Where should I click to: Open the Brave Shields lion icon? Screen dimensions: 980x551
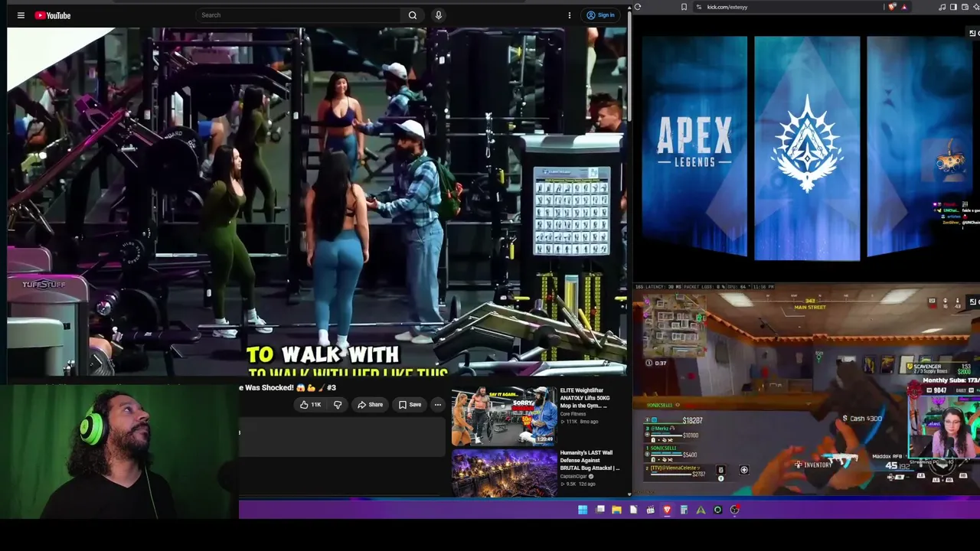[x=892, y=7]
